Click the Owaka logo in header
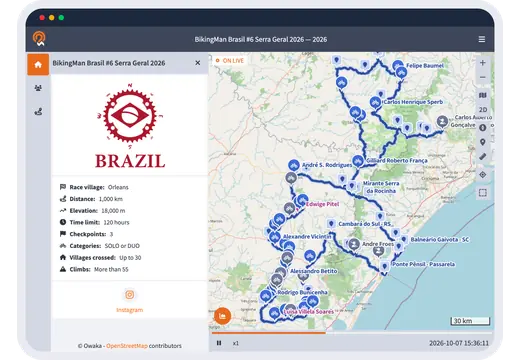 (x=39, y=39)
